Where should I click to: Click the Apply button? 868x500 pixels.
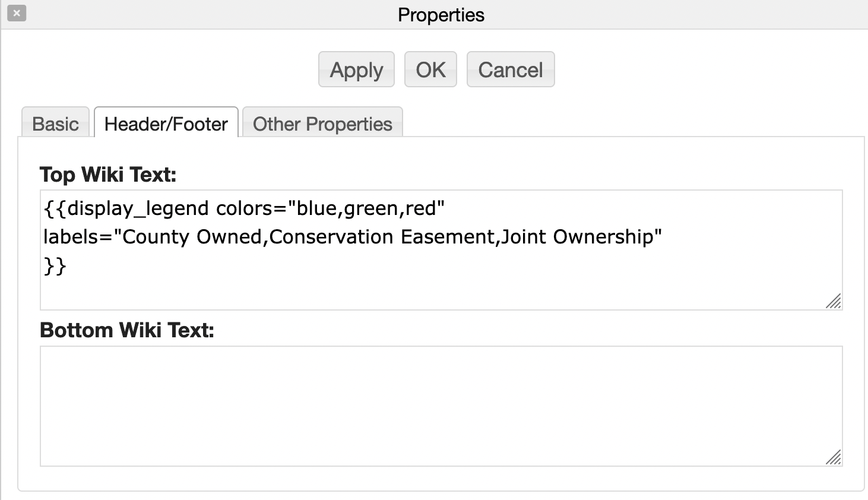[356, 69]
